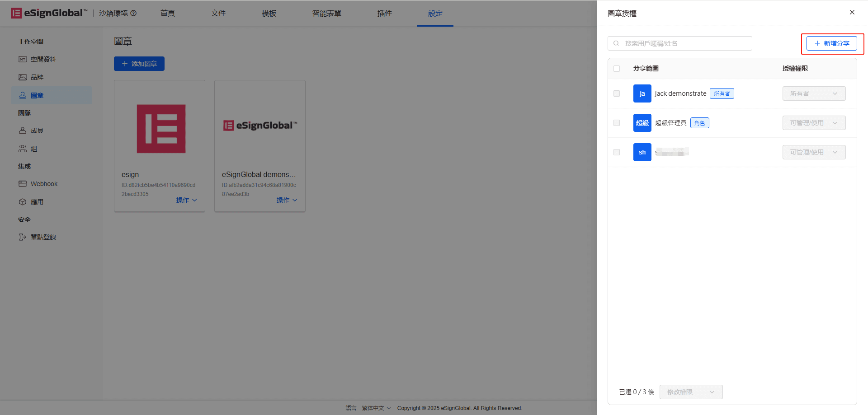Open the 成員 sidebar item
868x415 pixels.
point(52,131)
